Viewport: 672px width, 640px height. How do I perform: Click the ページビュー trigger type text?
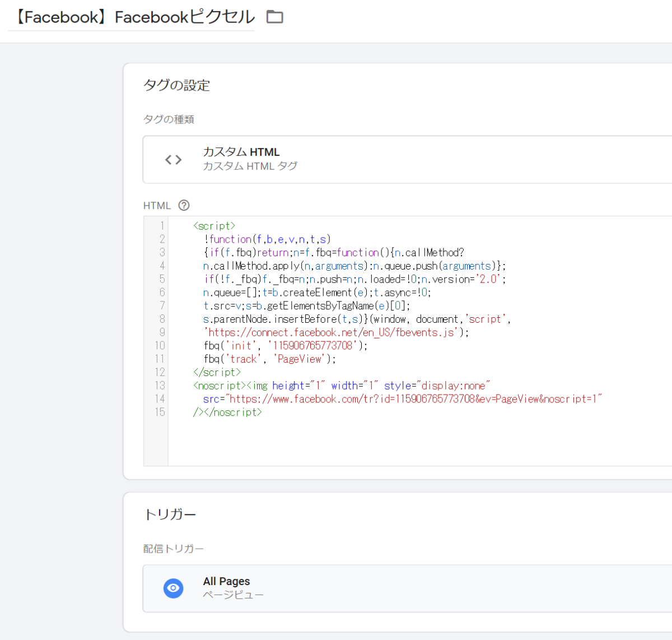pos(233,595)
